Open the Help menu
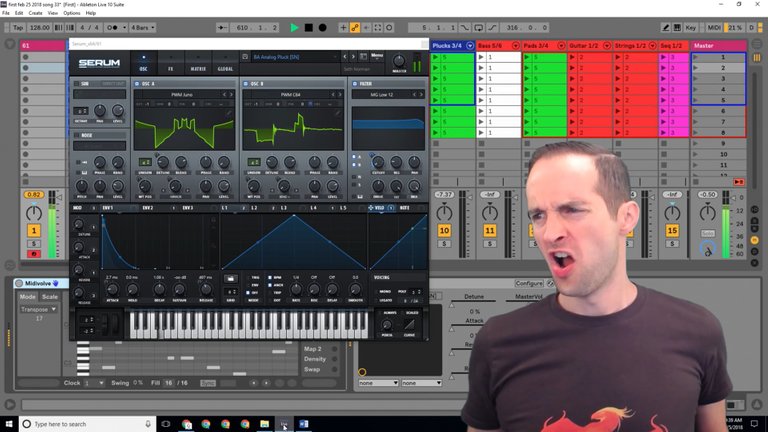This screenshot has width=768, height=432. (91, 13)
